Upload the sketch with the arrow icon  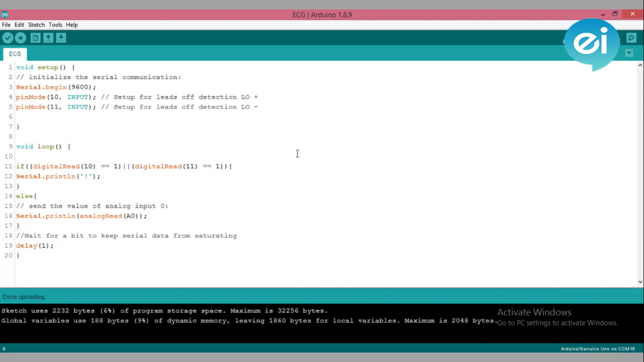[x=21, y=38]
